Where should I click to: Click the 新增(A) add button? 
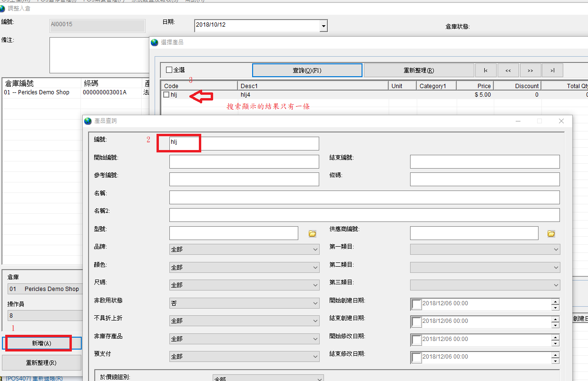(41, 343)
